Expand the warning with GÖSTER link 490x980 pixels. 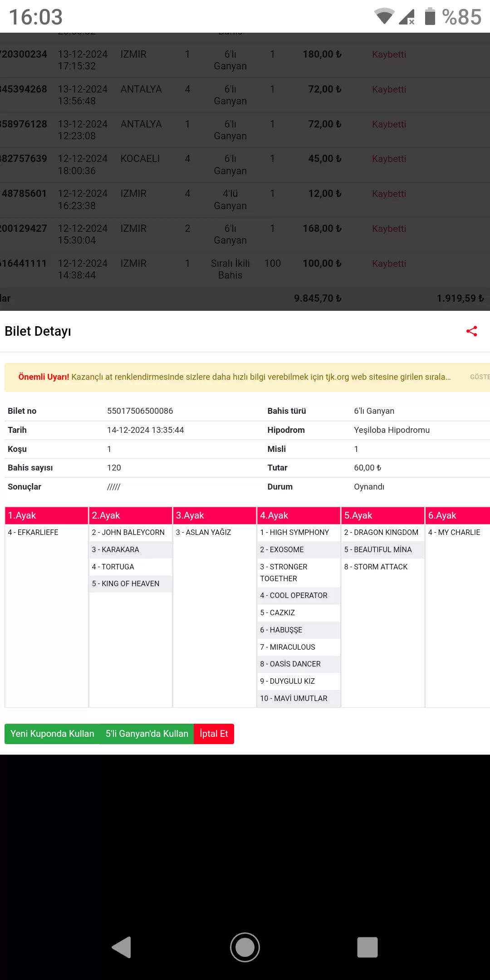[x=479, y=377]
